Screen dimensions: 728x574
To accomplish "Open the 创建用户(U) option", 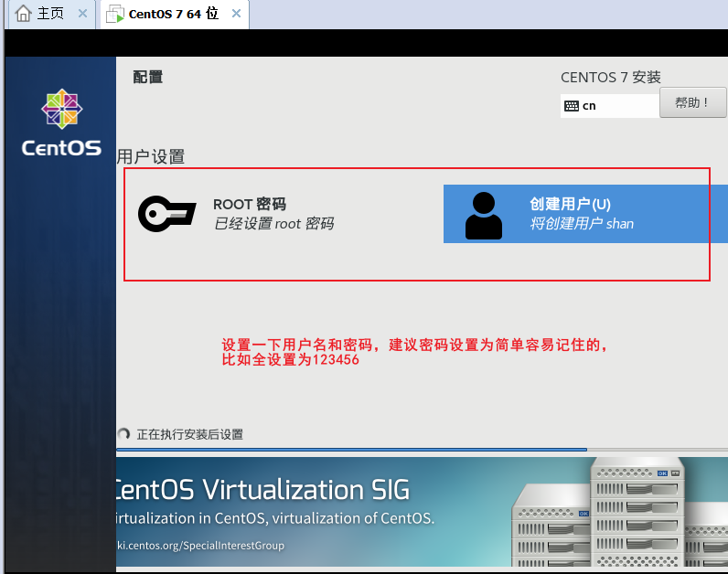I will coord(585,214).
